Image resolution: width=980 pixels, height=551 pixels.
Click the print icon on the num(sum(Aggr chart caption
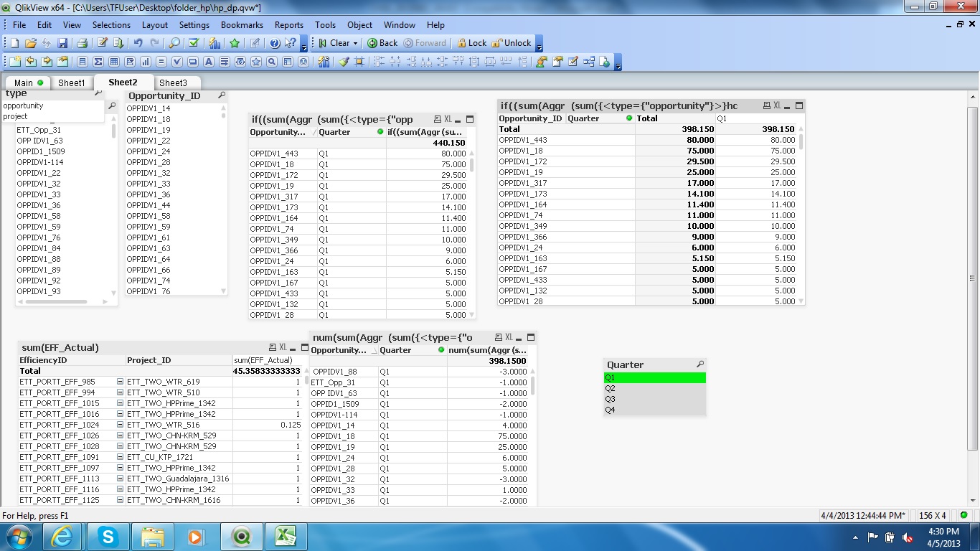pos(498,337)
